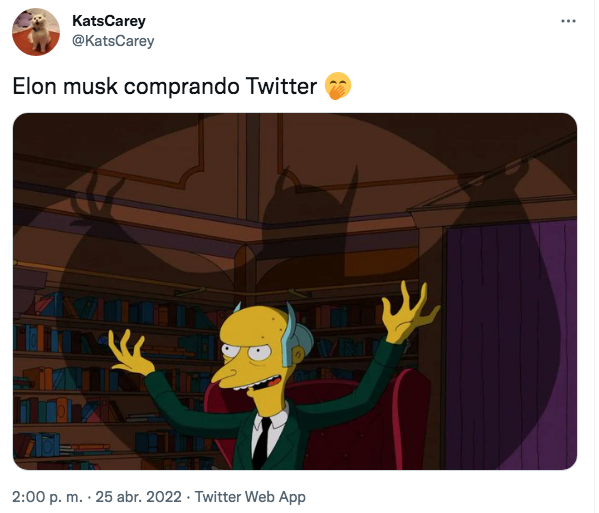Click the word 'comprando' in the tweet
The height and width of the screenshot is (513, 599).
[182, 87]
